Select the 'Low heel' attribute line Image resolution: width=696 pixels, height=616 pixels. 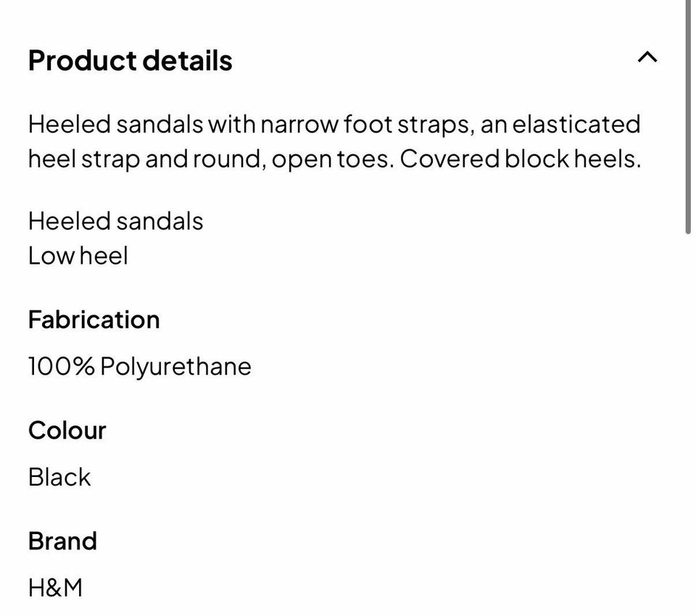click(x=78, y=256)
